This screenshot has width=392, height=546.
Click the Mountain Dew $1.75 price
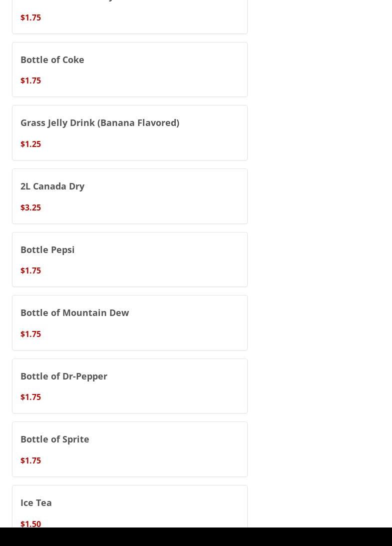[30, 334]
